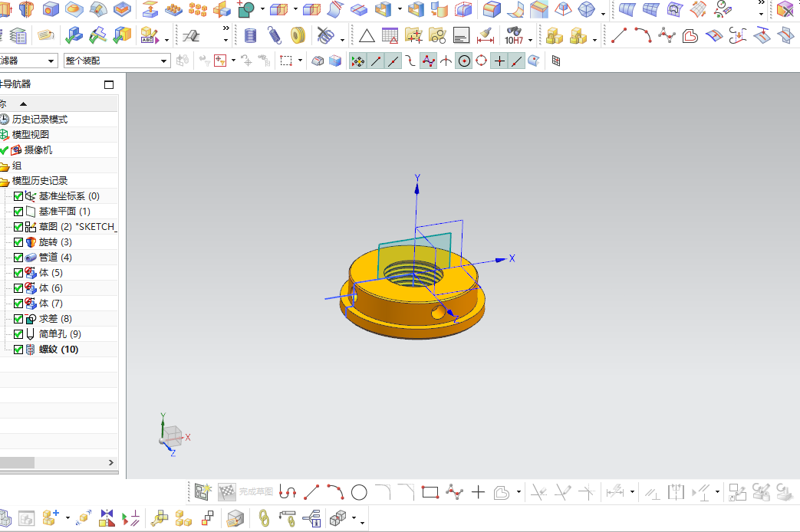The height and width of the screenshot is (532, 800).
Task: Click the sketch Point plus icon
Action: pos(478,492)
